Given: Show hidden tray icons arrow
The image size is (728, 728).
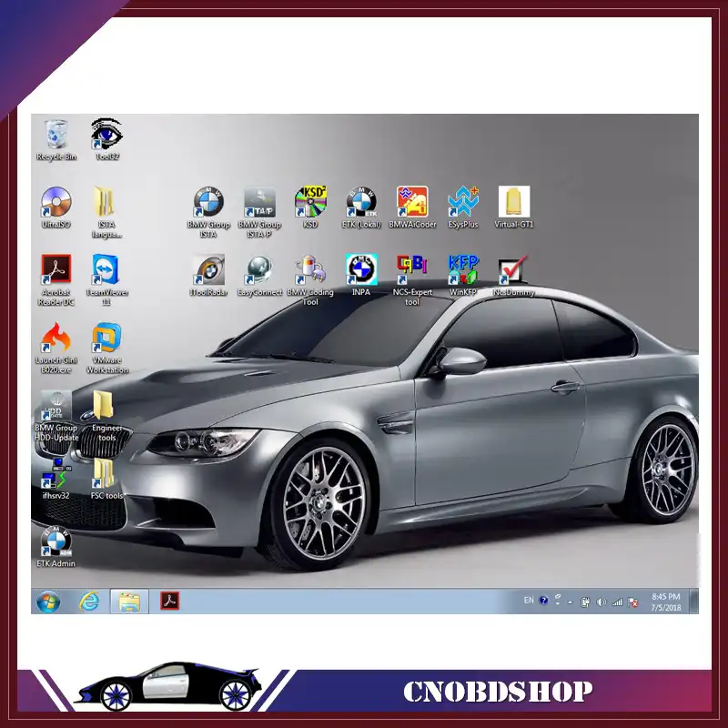Looking at the screenshot, I should [x=571, y=602].
